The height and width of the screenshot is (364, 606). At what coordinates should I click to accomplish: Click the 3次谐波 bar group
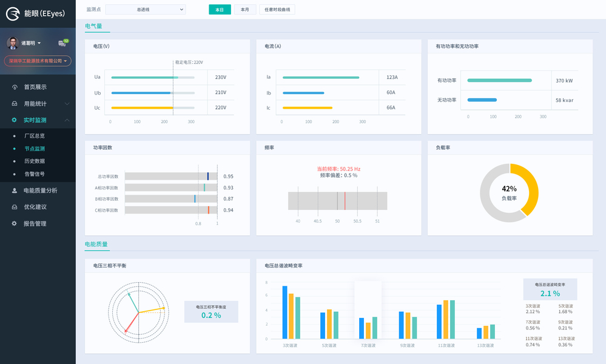[x=291, y=312]
